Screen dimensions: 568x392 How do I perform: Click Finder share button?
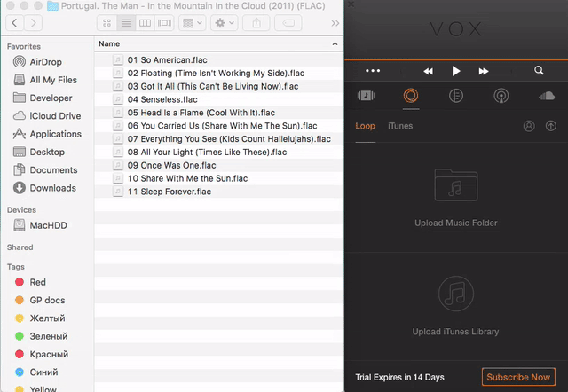pos(256,23)
